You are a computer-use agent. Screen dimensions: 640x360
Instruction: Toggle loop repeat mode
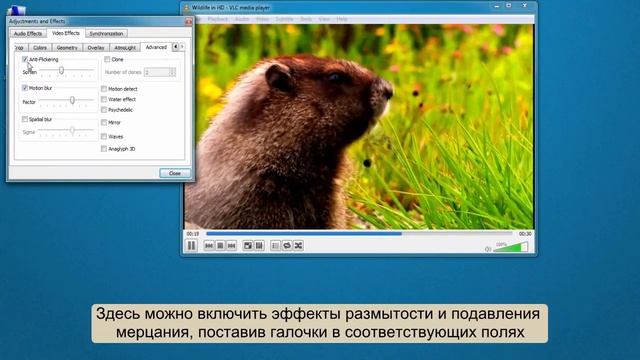287,246
